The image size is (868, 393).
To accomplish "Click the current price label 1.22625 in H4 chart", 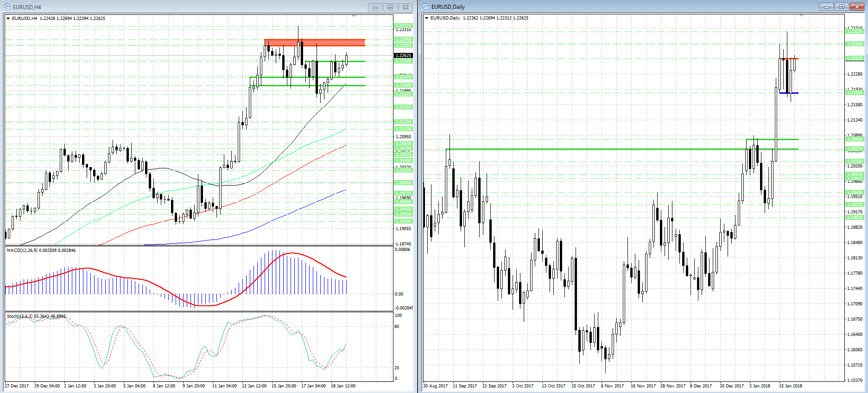I will (403, 56).
